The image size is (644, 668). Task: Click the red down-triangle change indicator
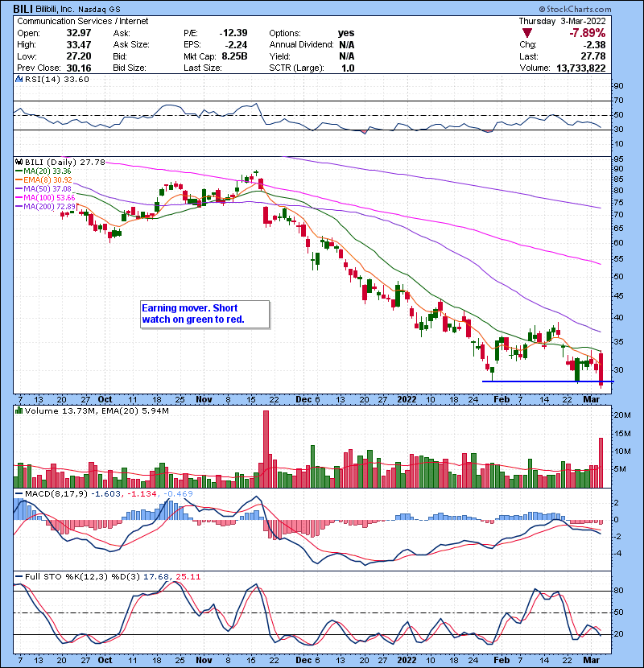click(x=527, y=33)
